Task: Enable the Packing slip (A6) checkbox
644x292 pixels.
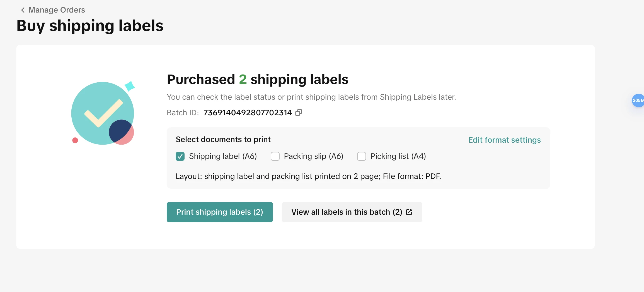Action: [275, 156]
